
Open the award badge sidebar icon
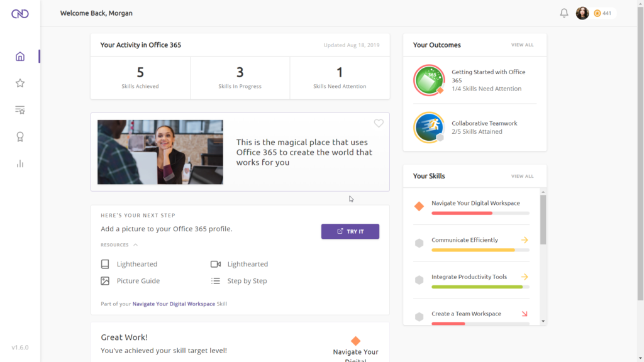pos(20,136)
